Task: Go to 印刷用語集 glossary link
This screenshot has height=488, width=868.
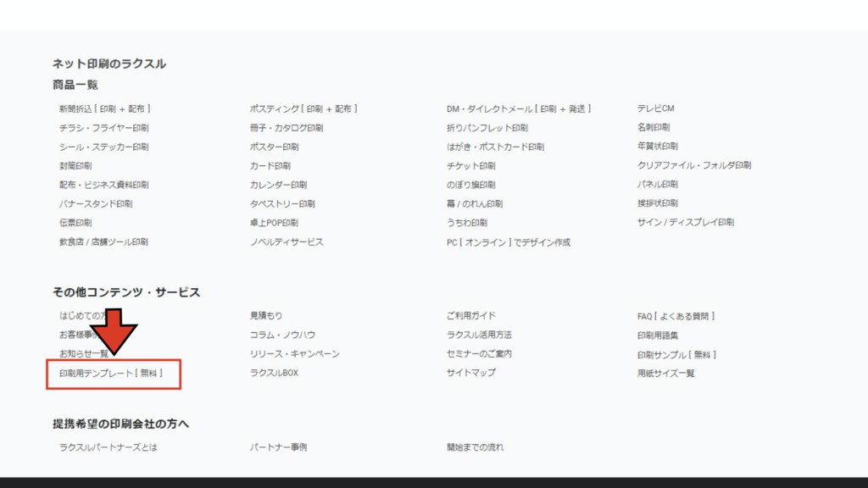Action: click(x=658, y=335)
